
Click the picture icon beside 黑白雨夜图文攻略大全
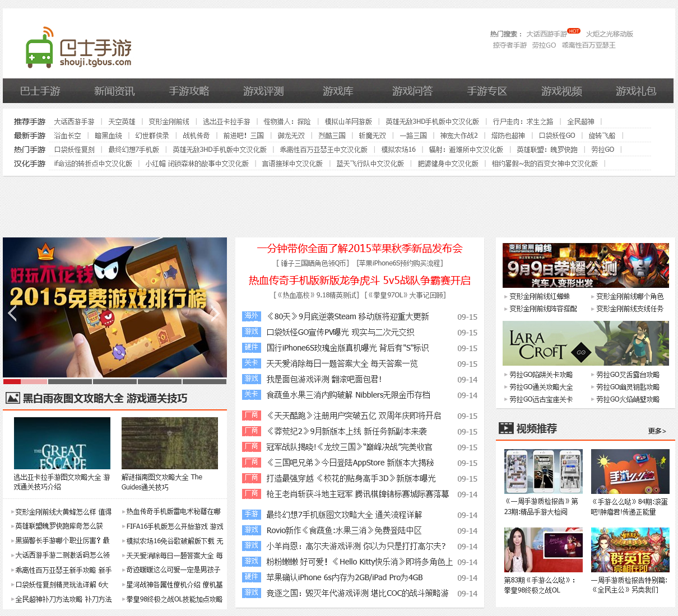13,398
